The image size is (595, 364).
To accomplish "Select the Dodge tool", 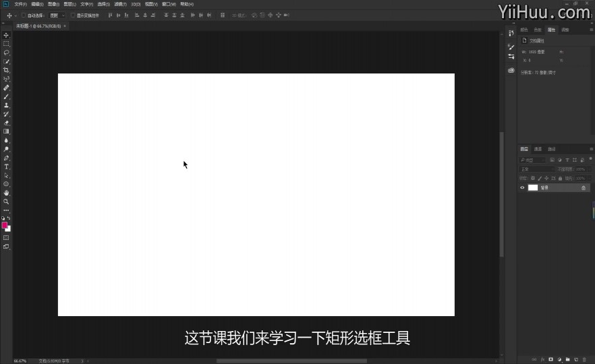I will coord(6,149).
